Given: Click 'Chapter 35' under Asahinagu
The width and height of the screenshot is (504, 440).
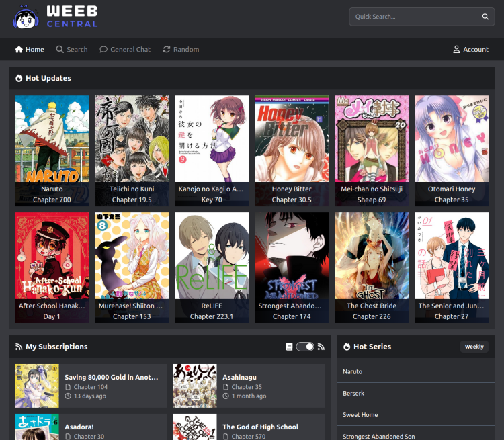Looking at the screenshot, I should point(247,387).
